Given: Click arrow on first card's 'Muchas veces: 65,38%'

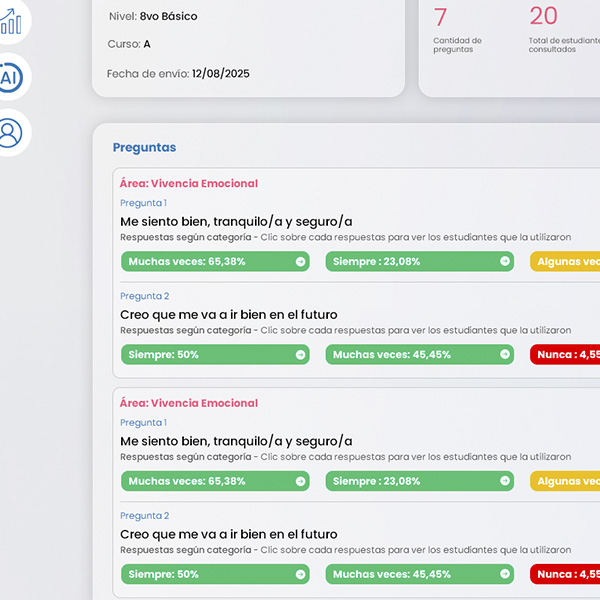Looking at the screenshot, I should [x=300, y=262].
